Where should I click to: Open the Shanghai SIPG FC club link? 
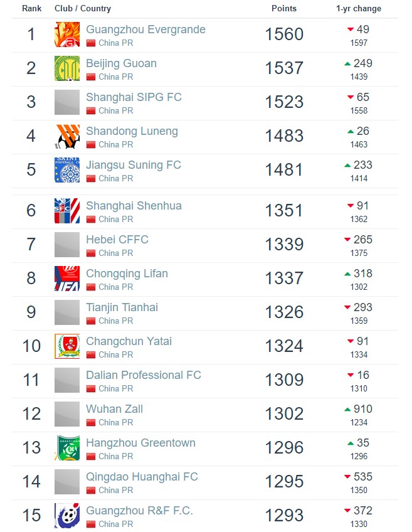[134, 97]
